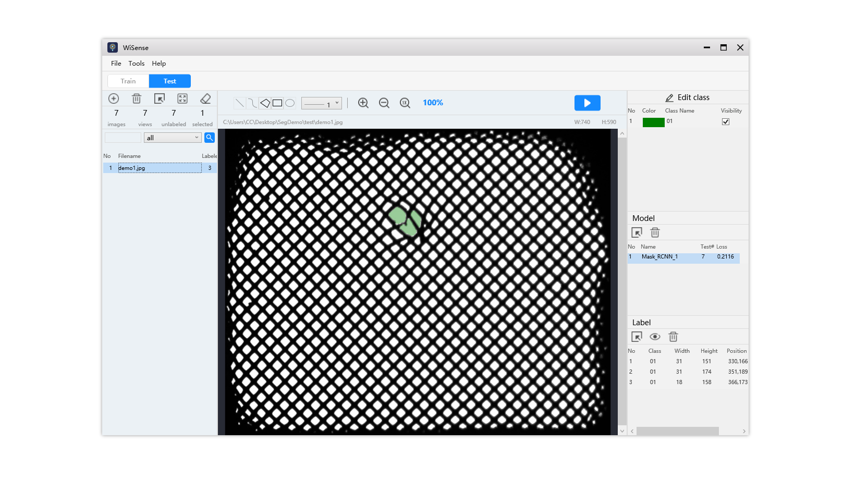Open the line width dropdown

322,103
